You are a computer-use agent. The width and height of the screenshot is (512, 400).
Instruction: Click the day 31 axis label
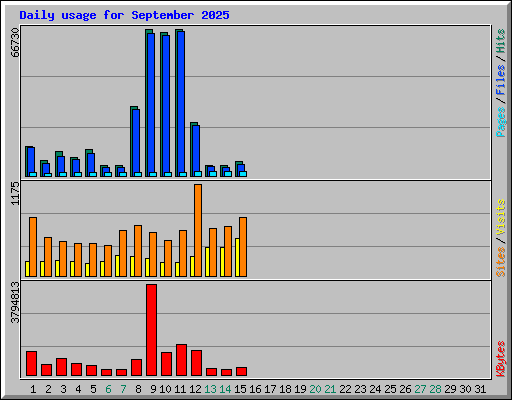480,389
